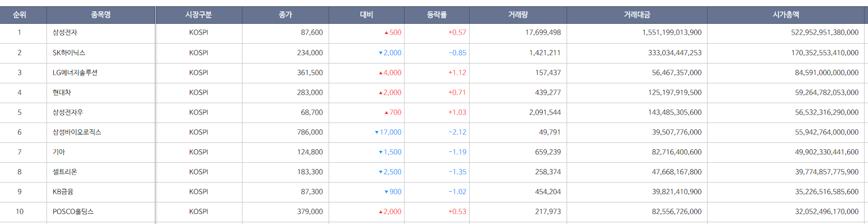Sort by 대비 column header
Screen dimensions: 868x224
click(x=367, y=15)
